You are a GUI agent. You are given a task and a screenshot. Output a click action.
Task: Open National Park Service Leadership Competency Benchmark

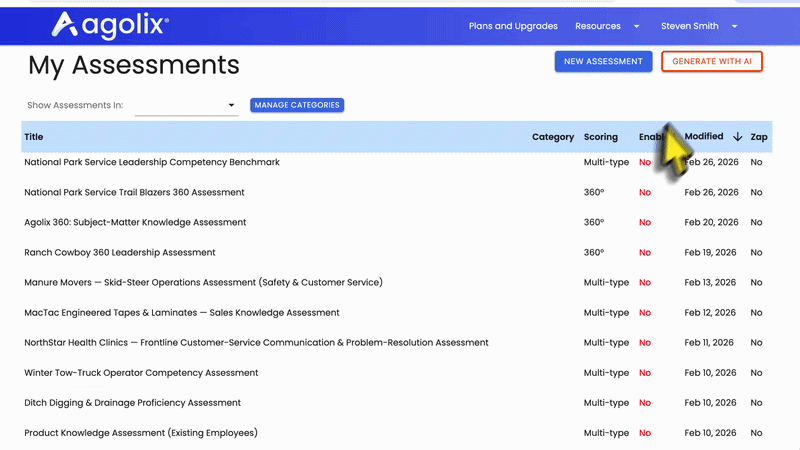(152, 162)
